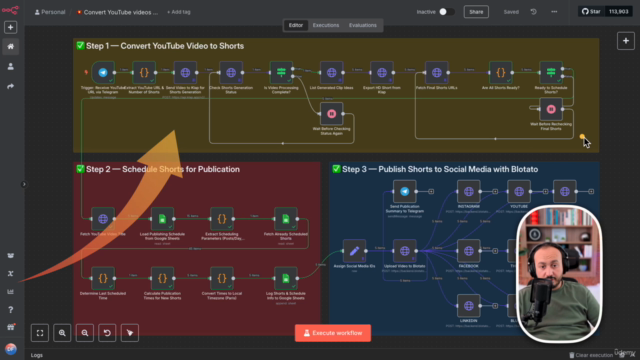
Task: Switch to the Evaluations tab
Action: point(362,25)
